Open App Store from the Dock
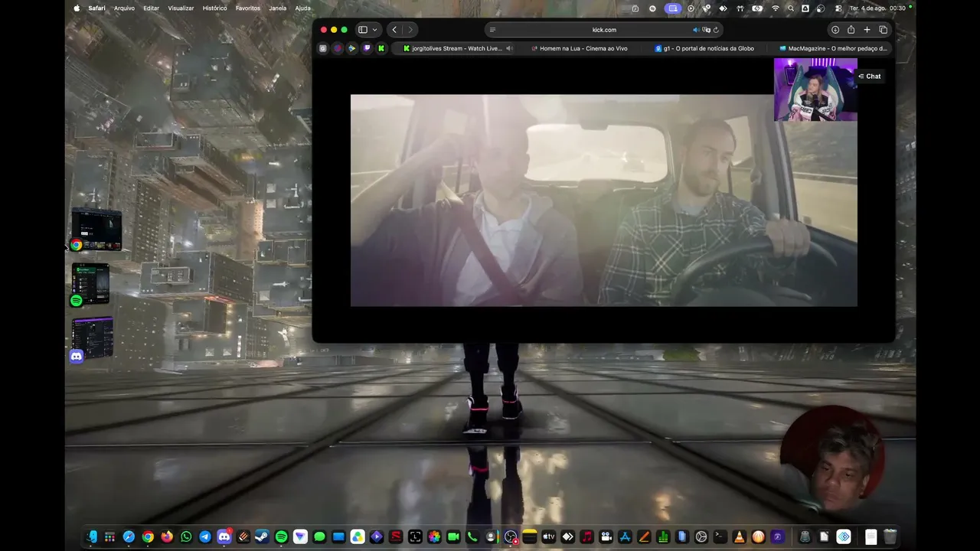The image size is (980, 551). [625, 537]
